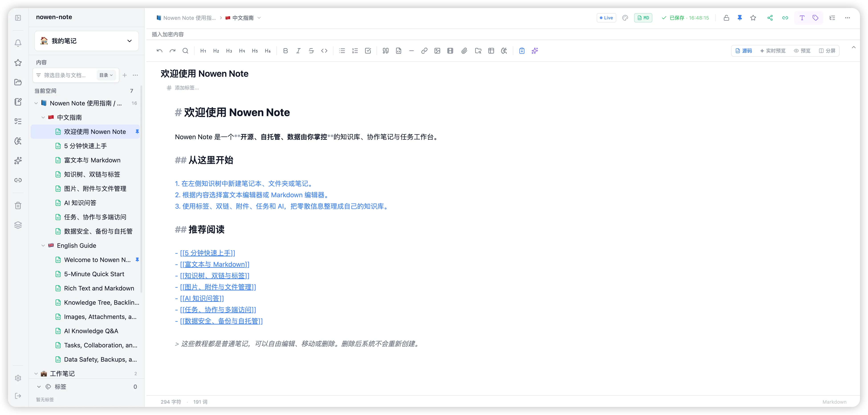
Task: Click the 筛选目录与文档 filter field
Action: (x=65, y=75)
